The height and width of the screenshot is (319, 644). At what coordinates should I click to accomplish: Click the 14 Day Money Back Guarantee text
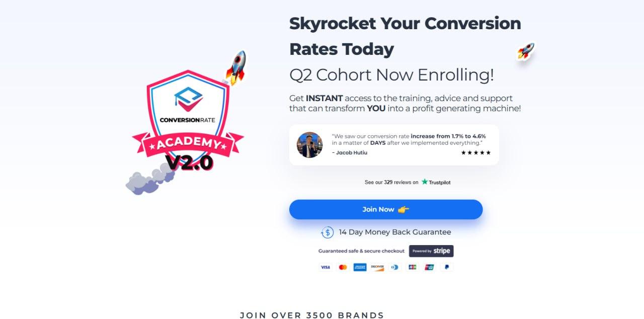[x=395, y=232]
